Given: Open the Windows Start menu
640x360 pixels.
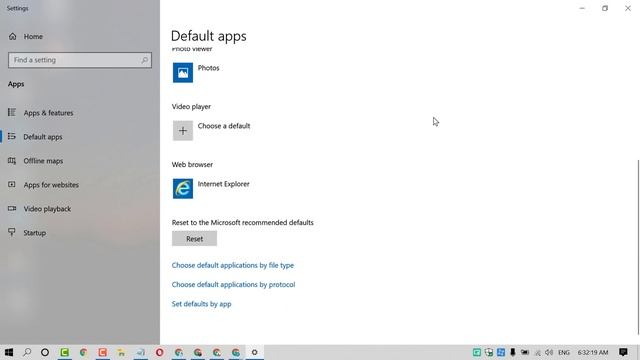Looking at the screenshot, I should 9,352.
